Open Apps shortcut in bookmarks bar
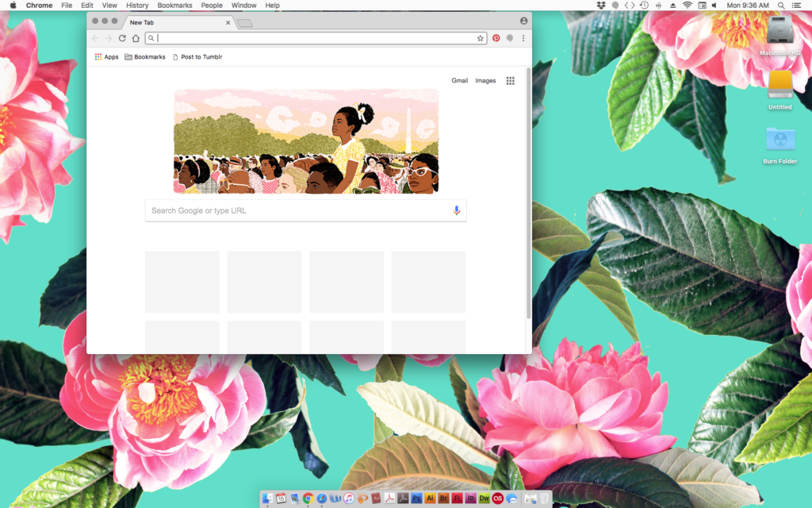Image resolution: width=812 pixels, height=508 pixels. 107,57
